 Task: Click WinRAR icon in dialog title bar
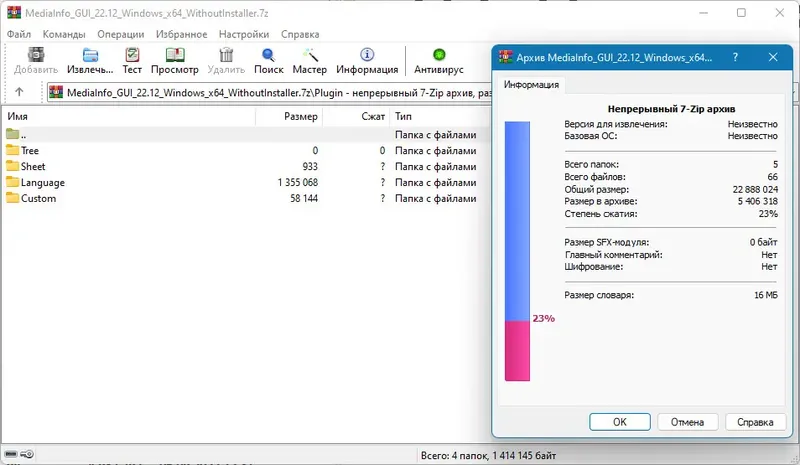click(506, 57)
